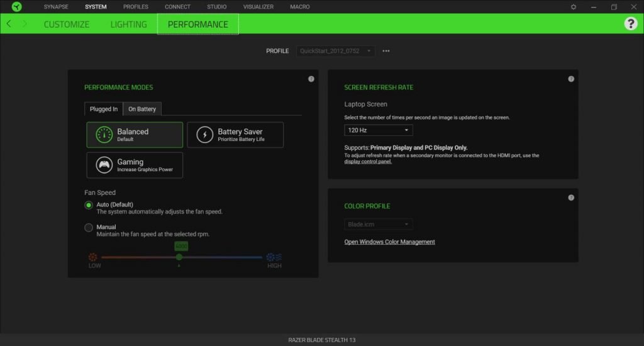644x346 pixels.
Task: Click the fan speed value label
Action: coord(181,246)
